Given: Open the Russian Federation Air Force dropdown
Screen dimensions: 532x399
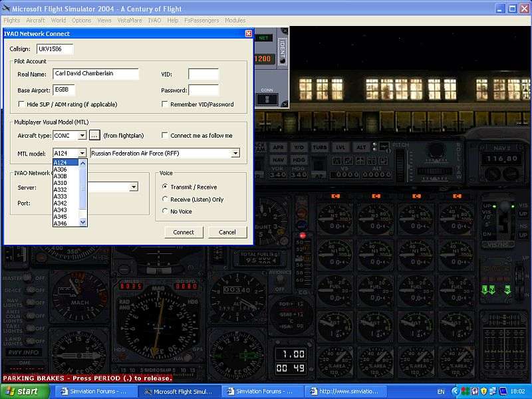Looking at the screenshot, I should (235, 153).
